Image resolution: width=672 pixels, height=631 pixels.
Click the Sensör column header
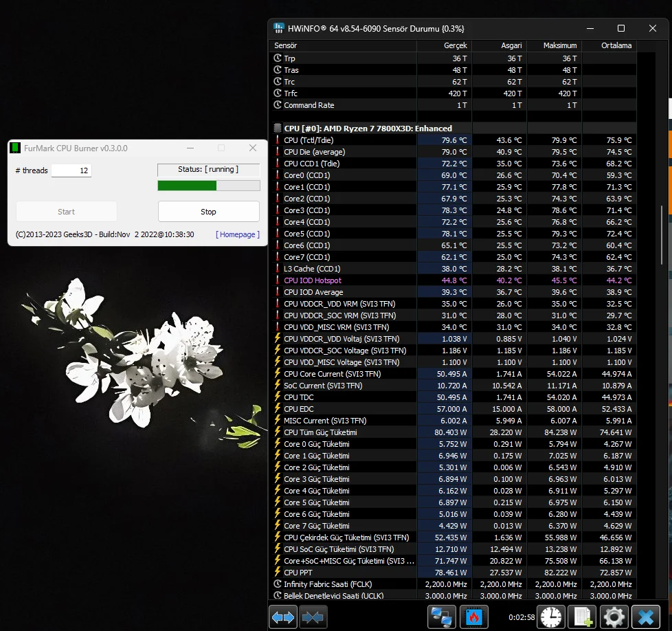coord(343,45)
